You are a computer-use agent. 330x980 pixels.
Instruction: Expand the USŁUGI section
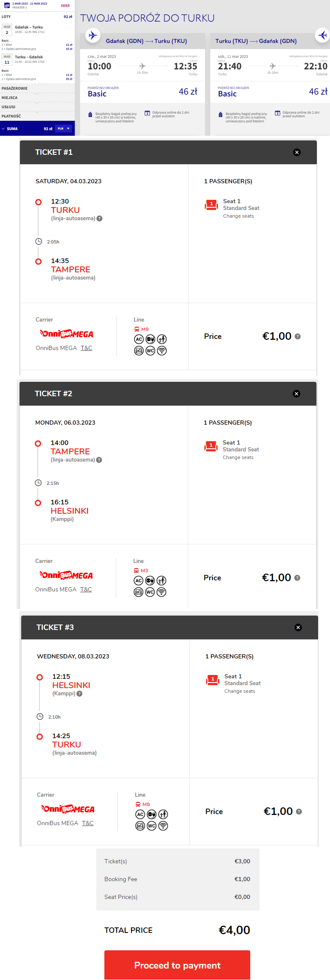click(37, 107)
